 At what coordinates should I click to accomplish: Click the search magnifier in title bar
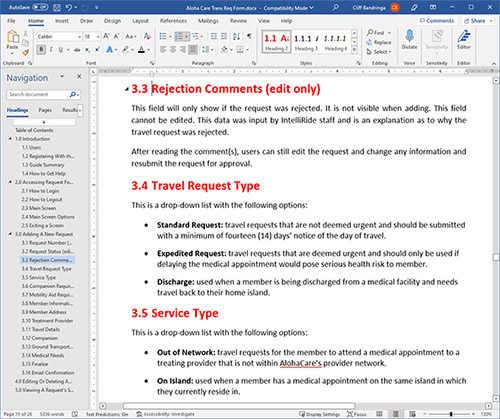[336, 7]
